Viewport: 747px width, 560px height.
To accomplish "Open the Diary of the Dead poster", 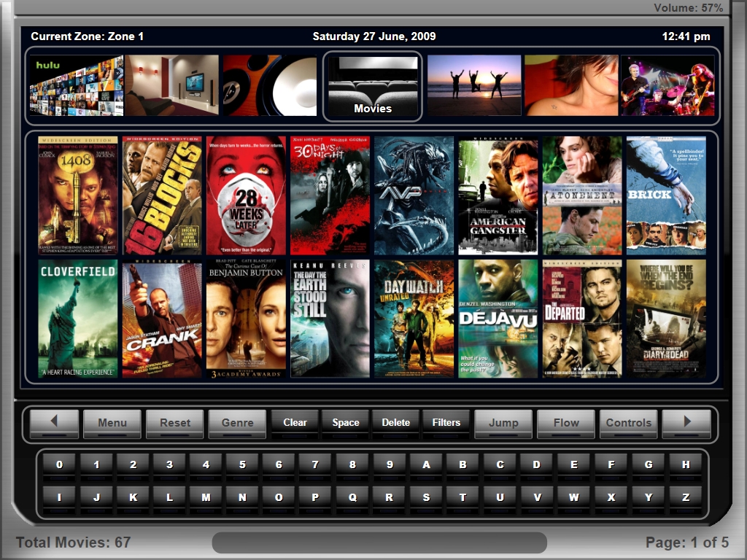I will tap(666, 319).
